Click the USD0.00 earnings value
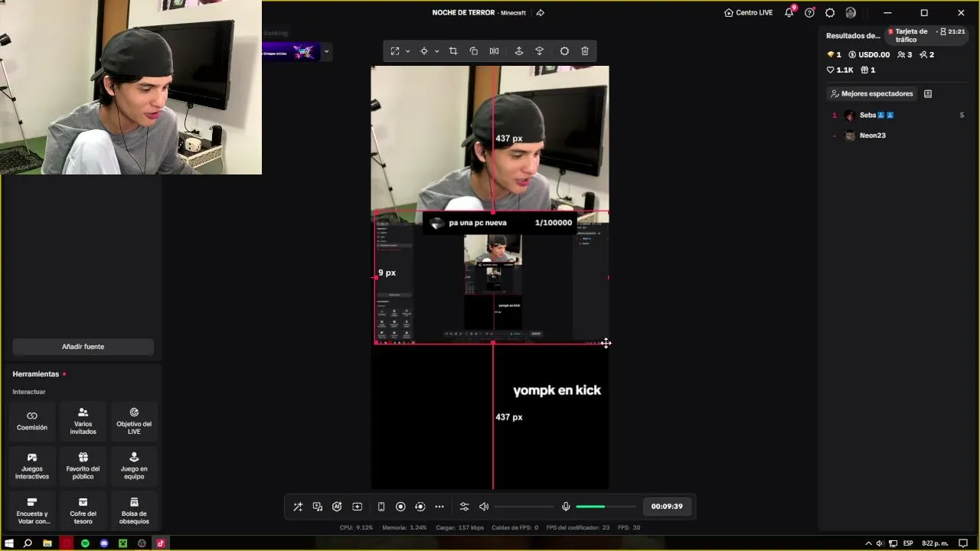This screenshot has height=551, width=980. tap(869, 55)
